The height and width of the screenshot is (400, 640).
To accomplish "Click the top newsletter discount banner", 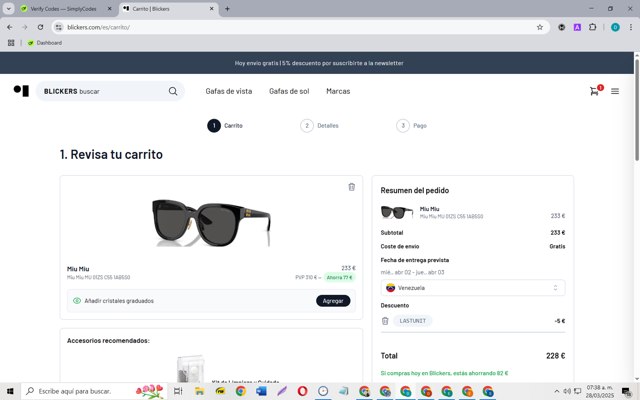I will 319,63.
